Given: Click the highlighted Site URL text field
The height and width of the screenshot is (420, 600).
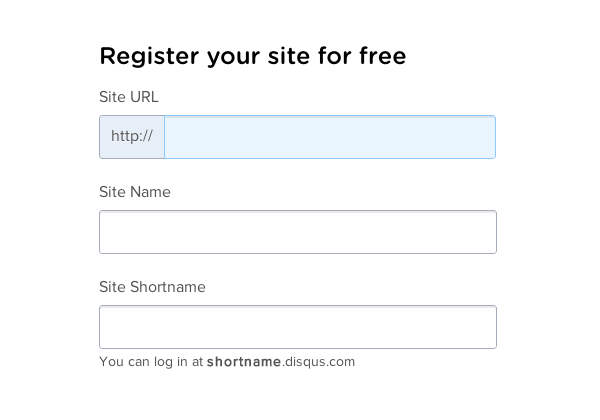Looking at the screenshot, I should 330,137.
